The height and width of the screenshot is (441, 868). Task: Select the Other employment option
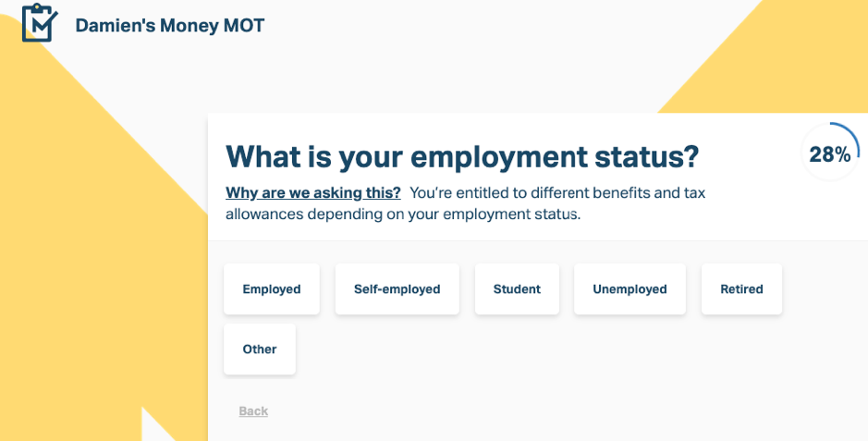tap(259, 349)
